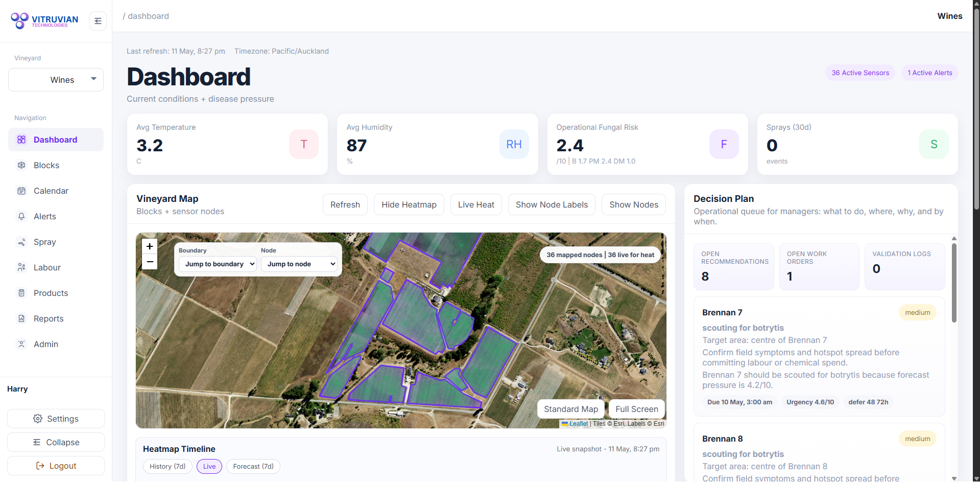Image resolution: width=980 pixels, height=482 pixels.
Task: Zoom out the map with minus button
Action: pyautogui.click(x=150, y=262)
